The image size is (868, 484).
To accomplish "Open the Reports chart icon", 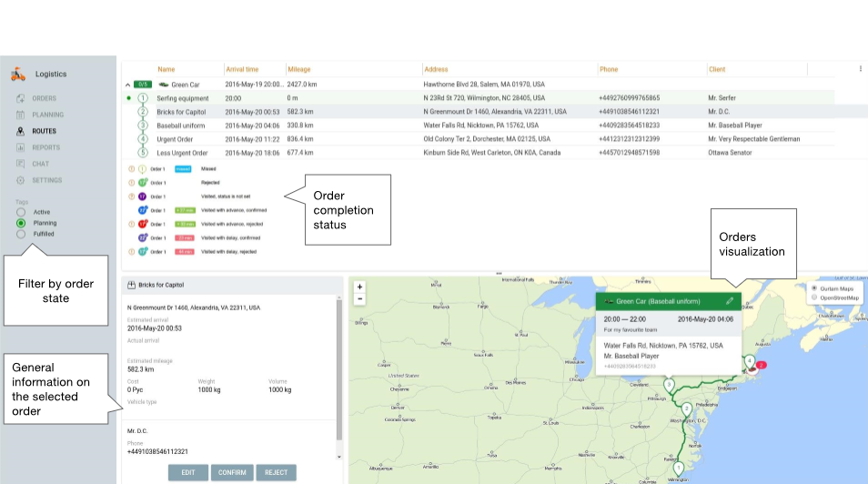I will point(21,147).
